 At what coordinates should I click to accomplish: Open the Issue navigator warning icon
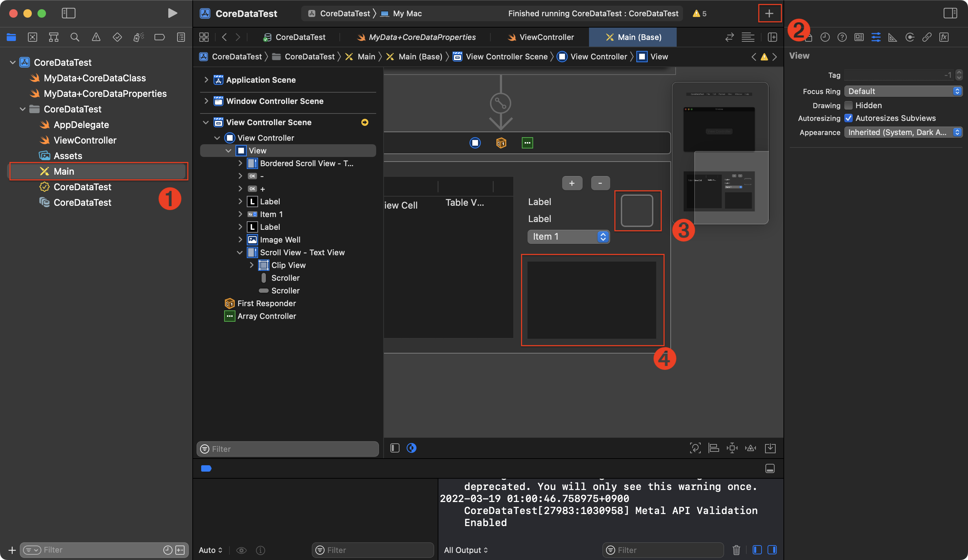pos(96,37)
